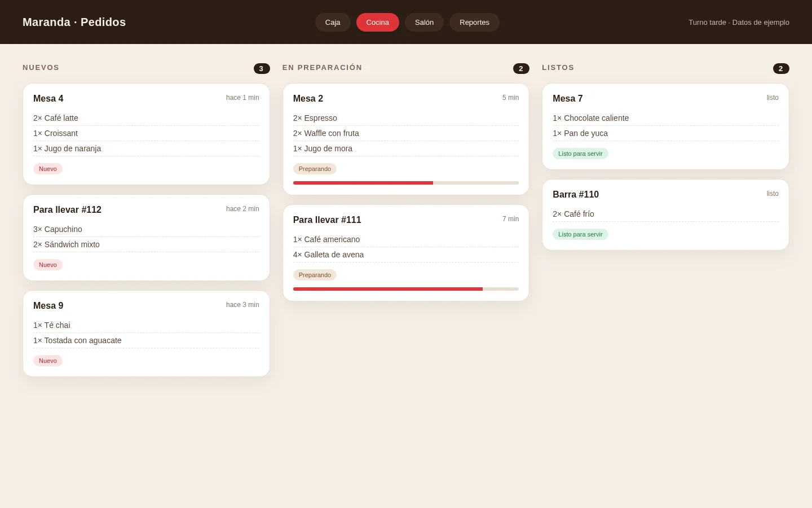
Task: Open the Para llevar #111 order title
Action: 327,220
